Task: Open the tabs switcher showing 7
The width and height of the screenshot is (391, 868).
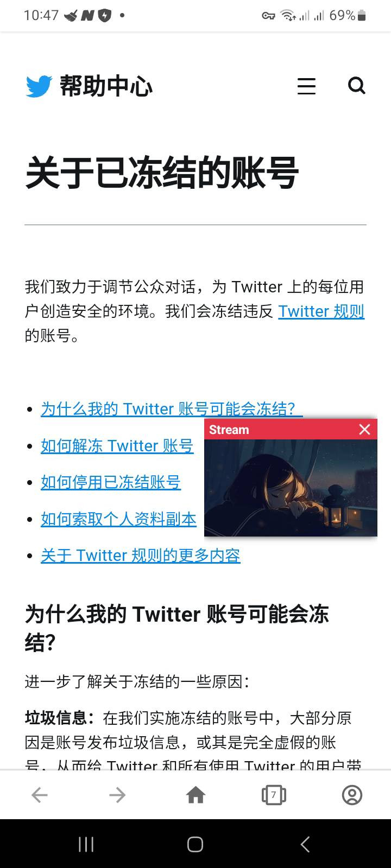Action: point(274,795)
